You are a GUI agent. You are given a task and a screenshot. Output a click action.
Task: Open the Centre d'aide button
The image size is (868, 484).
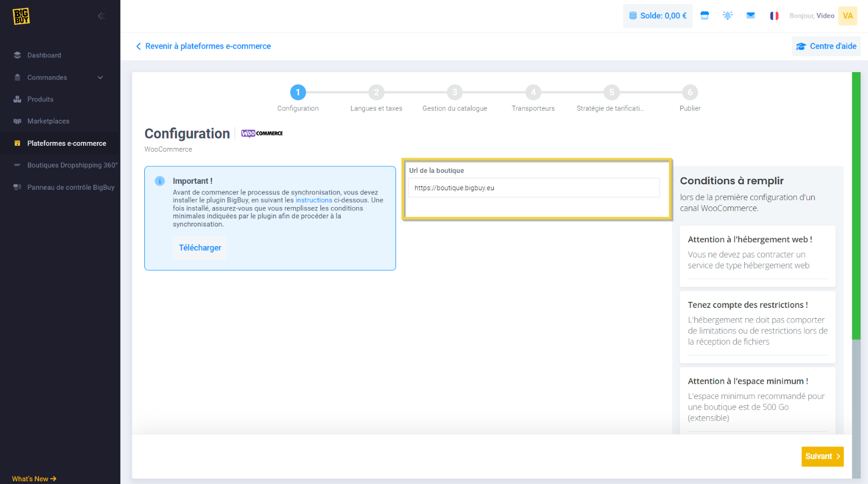(x=826, y=46)
